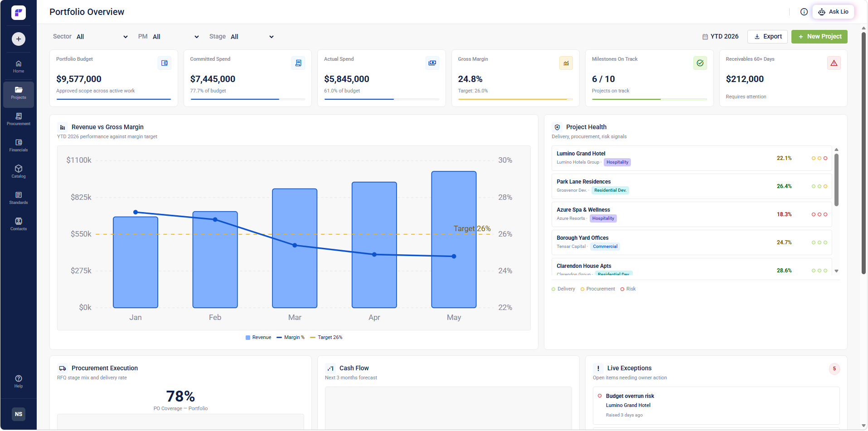Click the 24.8% gross margin value
This screenshot has width=868, height=431.
(x=470, y=79)
